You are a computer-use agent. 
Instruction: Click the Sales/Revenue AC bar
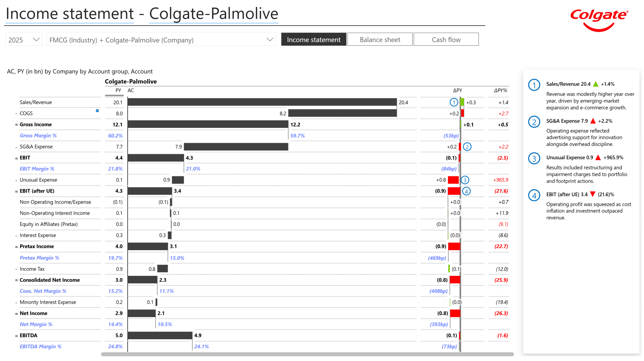[262, 102]
